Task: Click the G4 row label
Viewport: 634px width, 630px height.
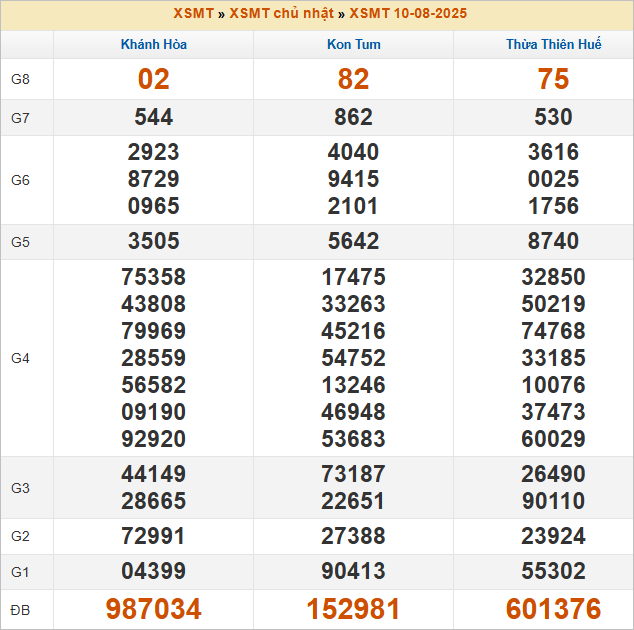Action: click(21, 358)
